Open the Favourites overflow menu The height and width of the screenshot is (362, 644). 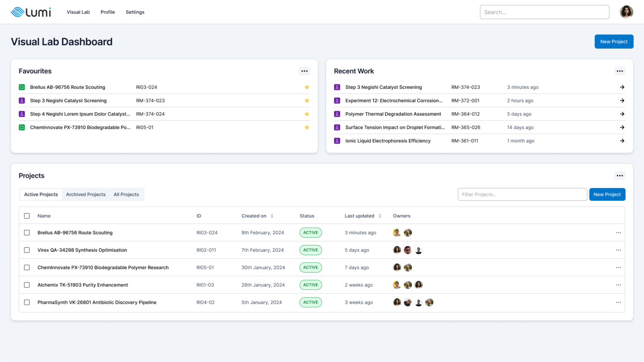(304, 71)
